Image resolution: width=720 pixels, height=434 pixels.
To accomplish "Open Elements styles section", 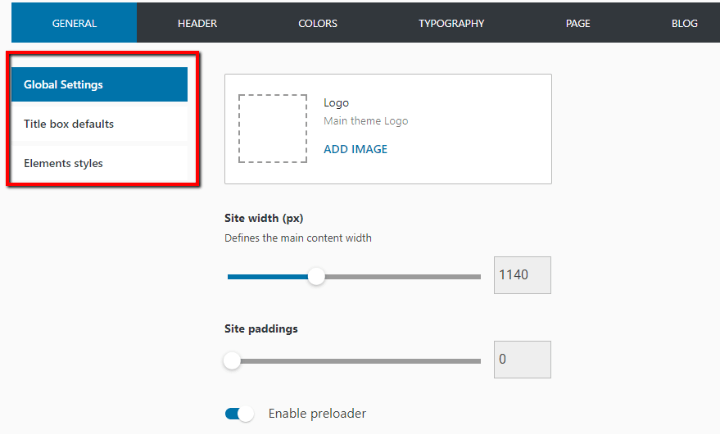I will coord(100,163).
